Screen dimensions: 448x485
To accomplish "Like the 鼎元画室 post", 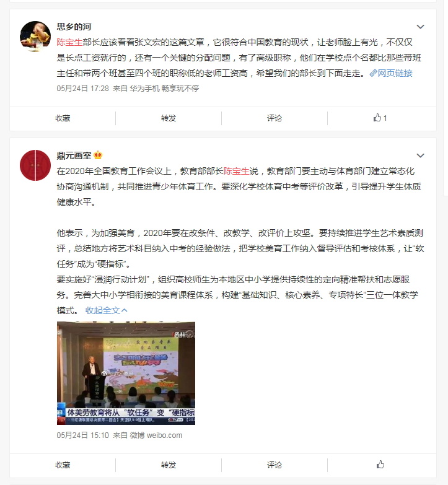I will click(380, 465).
